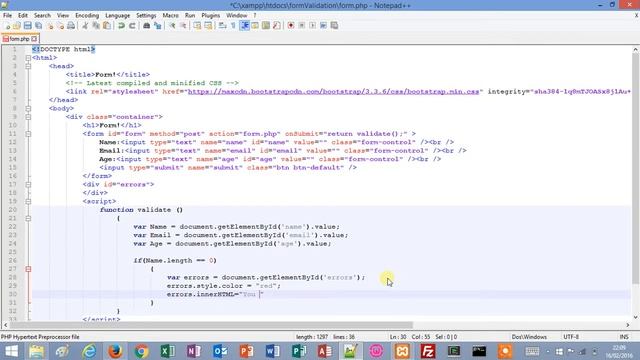Screen dimensions: 640x360
Task: Click 'length : 1297' status bar text
Action: tap(312, 337)
